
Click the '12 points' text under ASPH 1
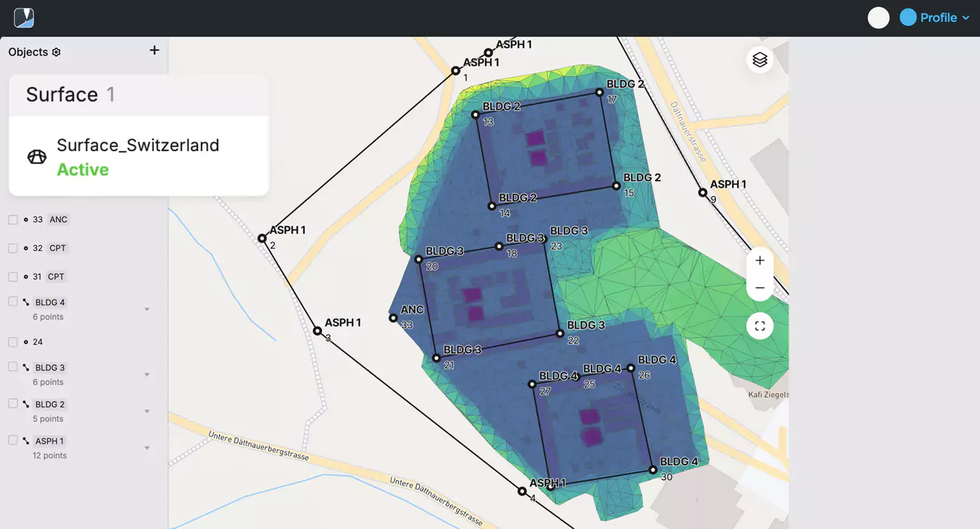tap(50, 456)
